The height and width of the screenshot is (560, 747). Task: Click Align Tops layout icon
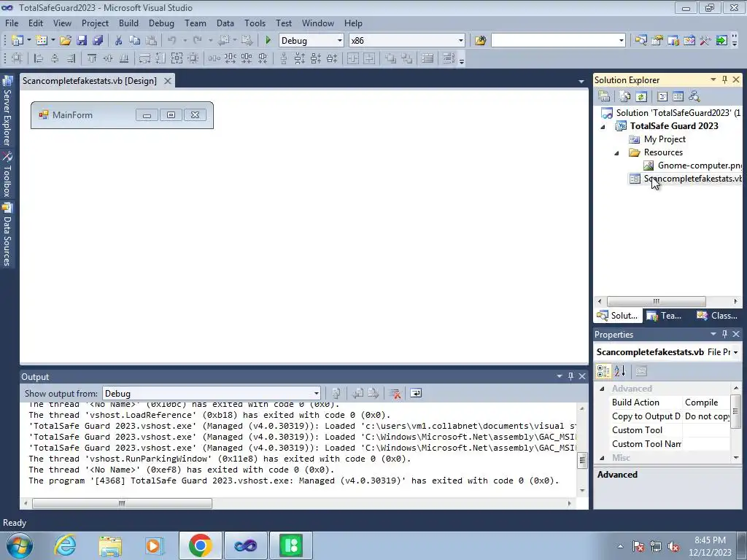pos(91,58)
